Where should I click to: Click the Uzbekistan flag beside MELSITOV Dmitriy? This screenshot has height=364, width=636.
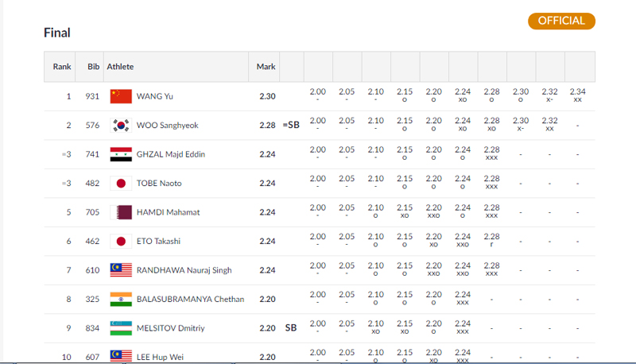coord(121,328)
